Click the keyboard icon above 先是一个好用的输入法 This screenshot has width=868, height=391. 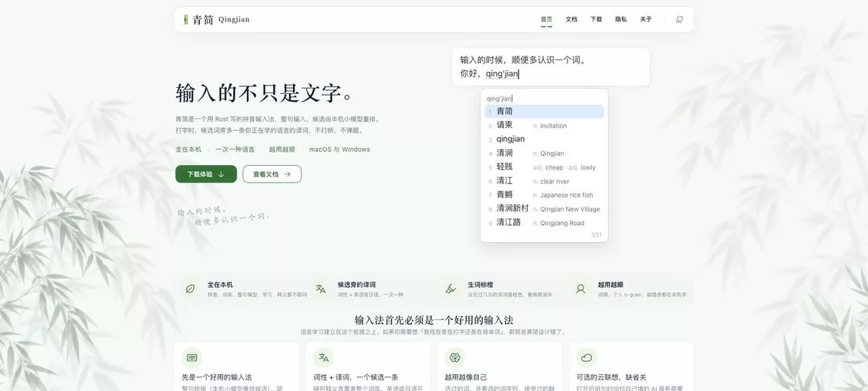191,357
